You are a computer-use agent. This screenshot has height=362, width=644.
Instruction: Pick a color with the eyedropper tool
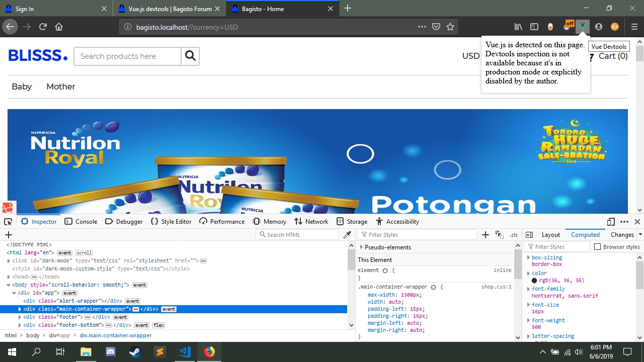(x=347, y=235)
